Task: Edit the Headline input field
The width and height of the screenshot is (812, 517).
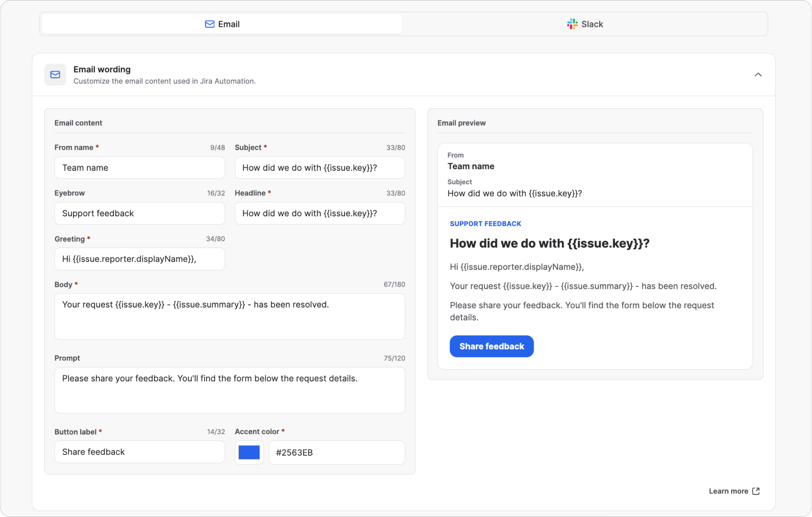Action: pos(320,213)
